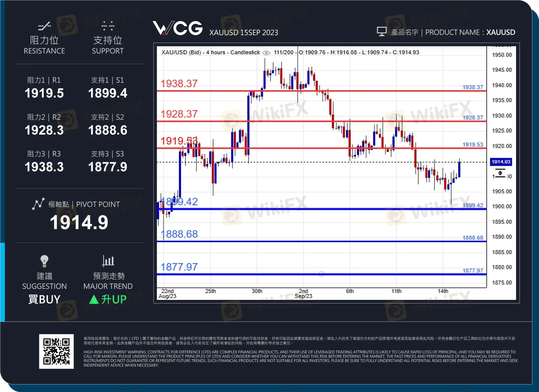This screenshot has width=539, height=392.
Task: Click the Major Trend bar-chart icon
Action: click(x=108, y=261)
